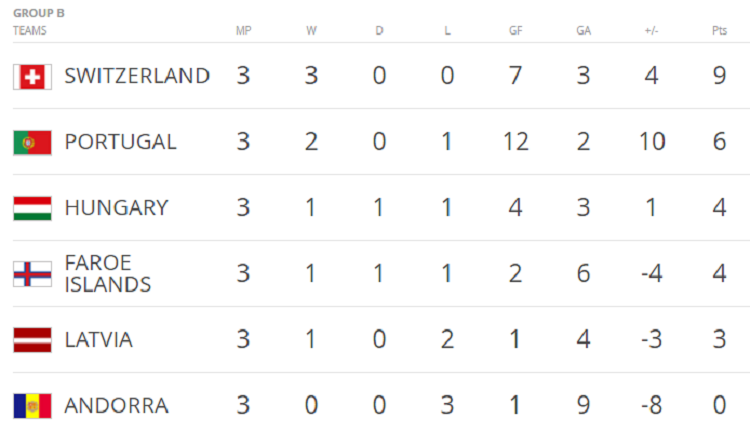The image size is (750, 431).
Task: Open the LATVIA team link
Action: pos(99,340)
